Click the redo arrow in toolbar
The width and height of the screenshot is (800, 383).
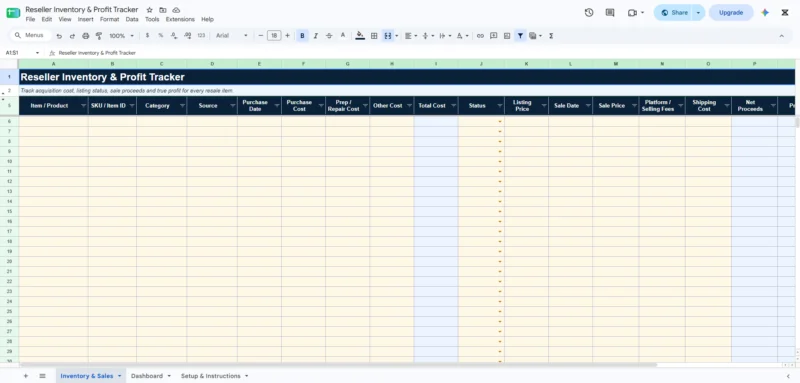coord(72,36)
